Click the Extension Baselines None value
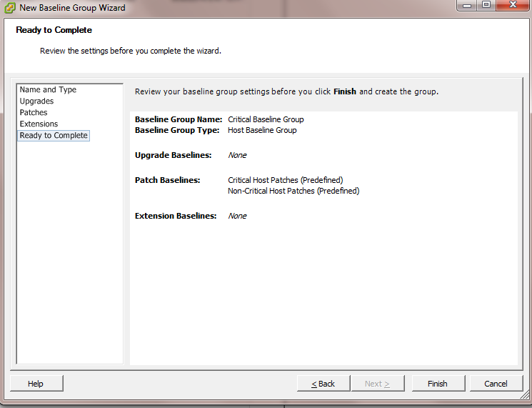This screenshot has width=532, height=408. 237,216
